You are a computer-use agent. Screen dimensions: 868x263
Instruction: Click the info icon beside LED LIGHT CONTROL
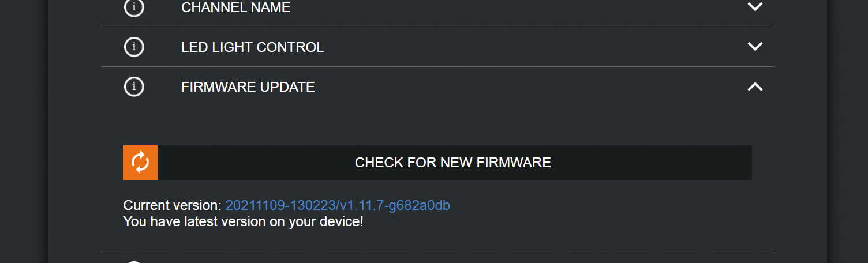pos(134,47)
